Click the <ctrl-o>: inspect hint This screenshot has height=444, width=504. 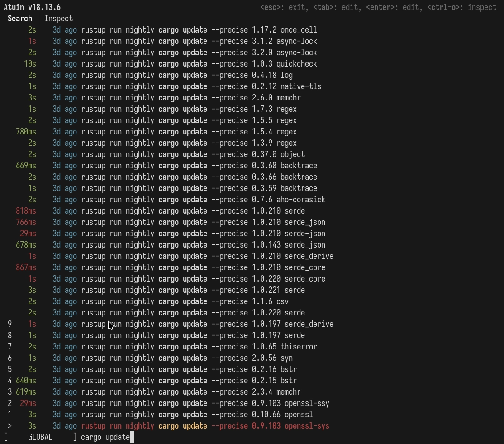[461, 7]
